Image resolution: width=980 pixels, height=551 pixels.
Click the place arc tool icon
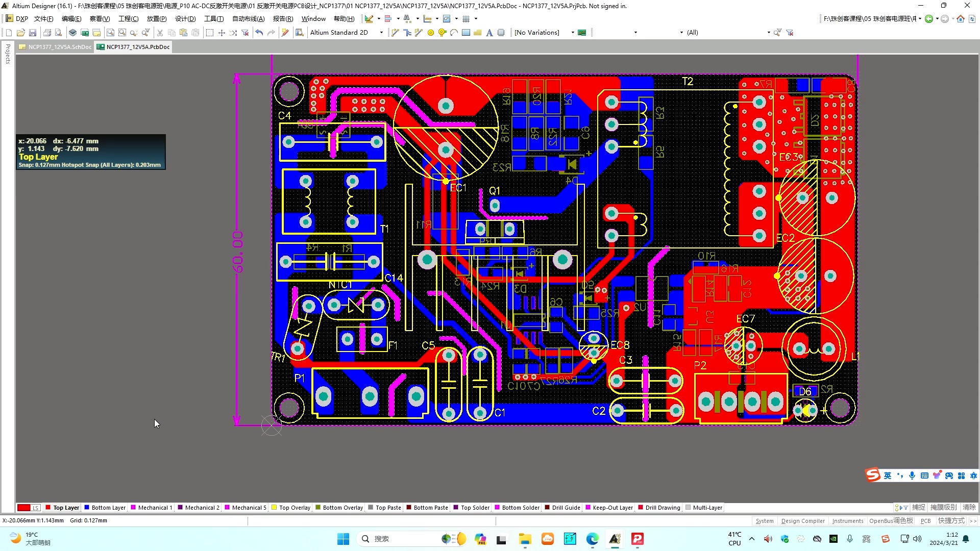(454, 33)
